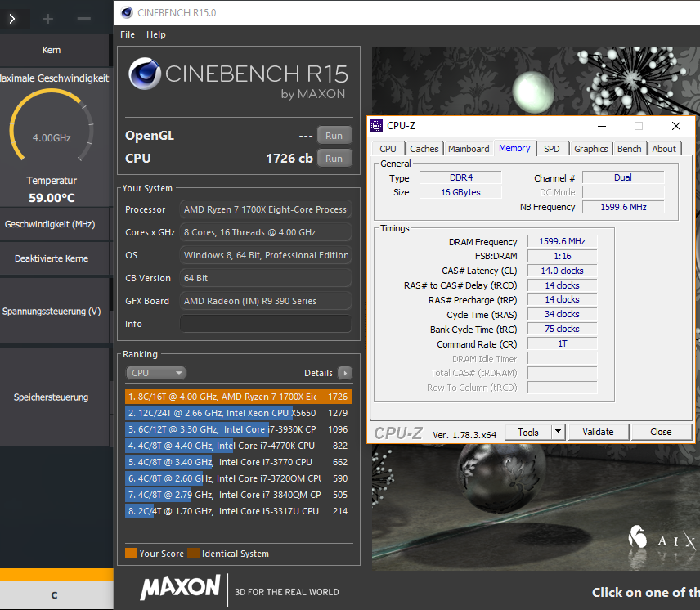Screen dimensions: 700x610
Task: Click the GFX Board field
Action: 266,301
